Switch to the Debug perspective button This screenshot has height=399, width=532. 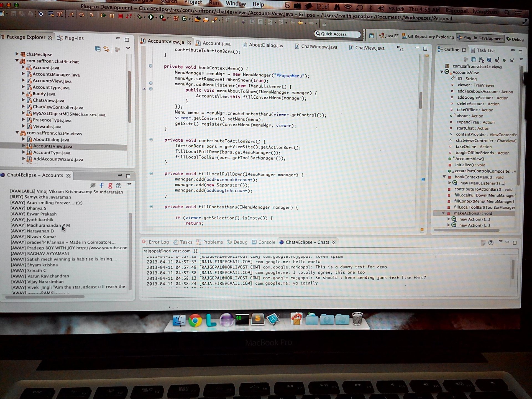[515, 39]
